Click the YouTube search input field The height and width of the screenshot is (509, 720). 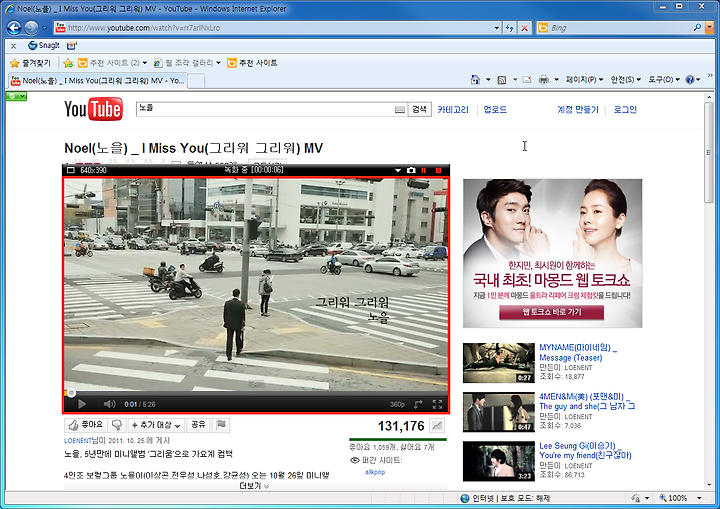tap(265, 109)
